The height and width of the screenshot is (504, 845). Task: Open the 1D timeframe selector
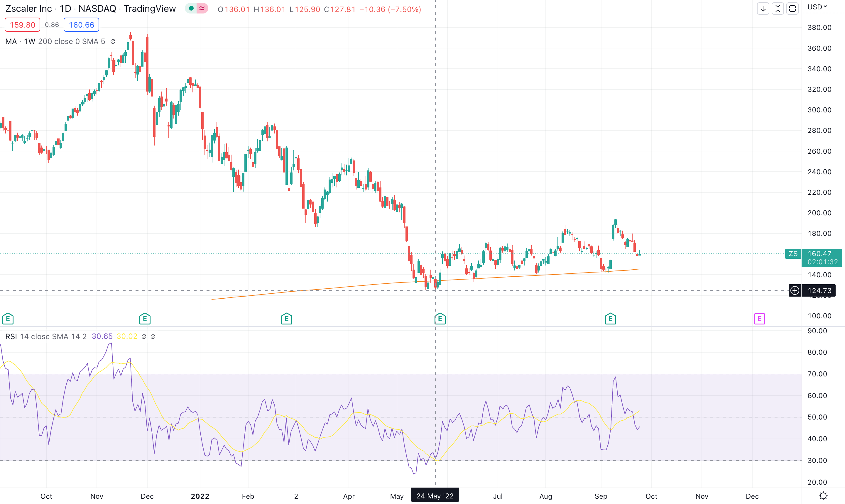(65, 9)
